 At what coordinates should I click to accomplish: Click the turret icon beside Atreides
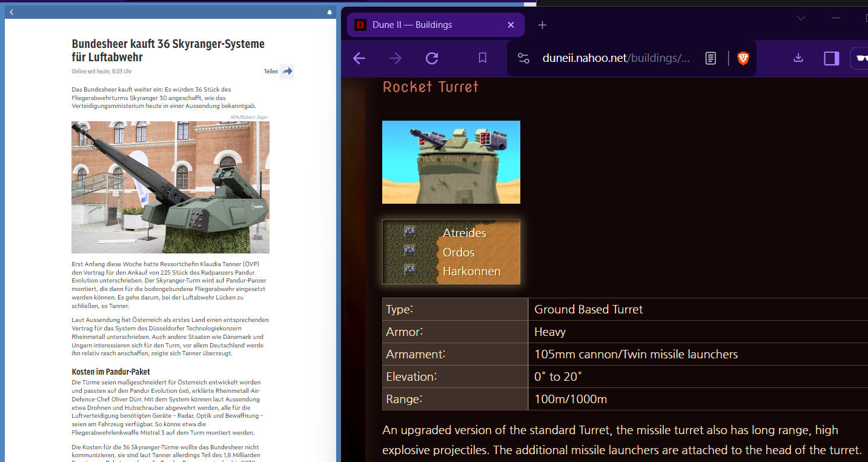[410, 232]
